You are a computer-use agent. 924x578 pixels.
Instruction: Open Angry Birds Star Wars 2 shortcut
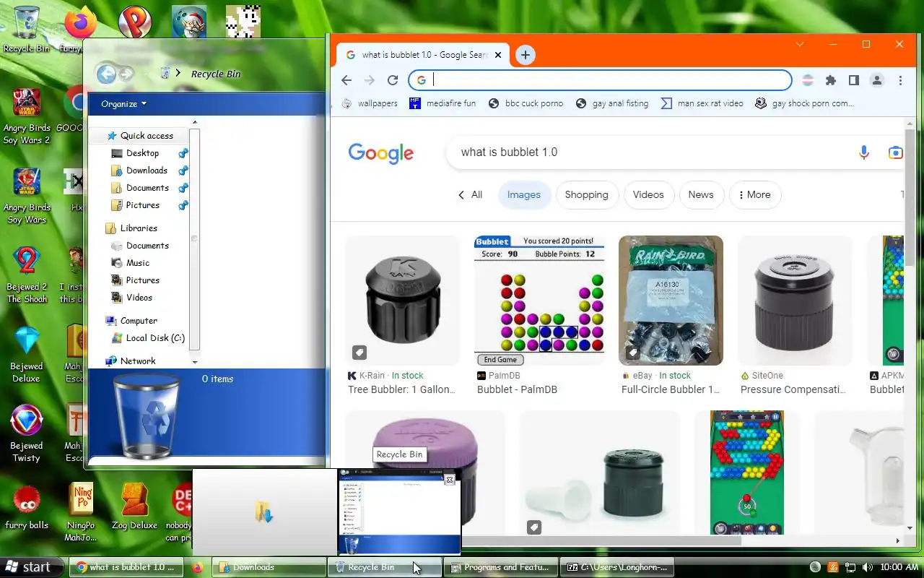tap(27, 116)
